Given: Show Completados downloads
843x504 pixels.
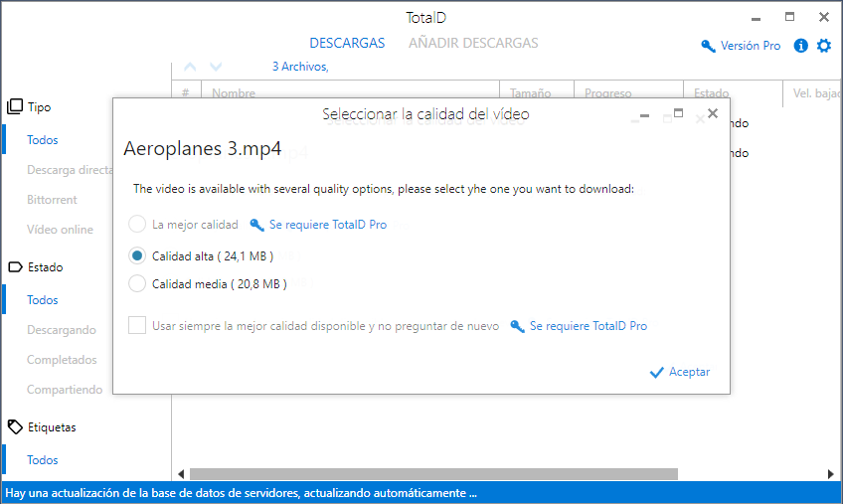Looking at the screenshot, I should tap(62, 360).
